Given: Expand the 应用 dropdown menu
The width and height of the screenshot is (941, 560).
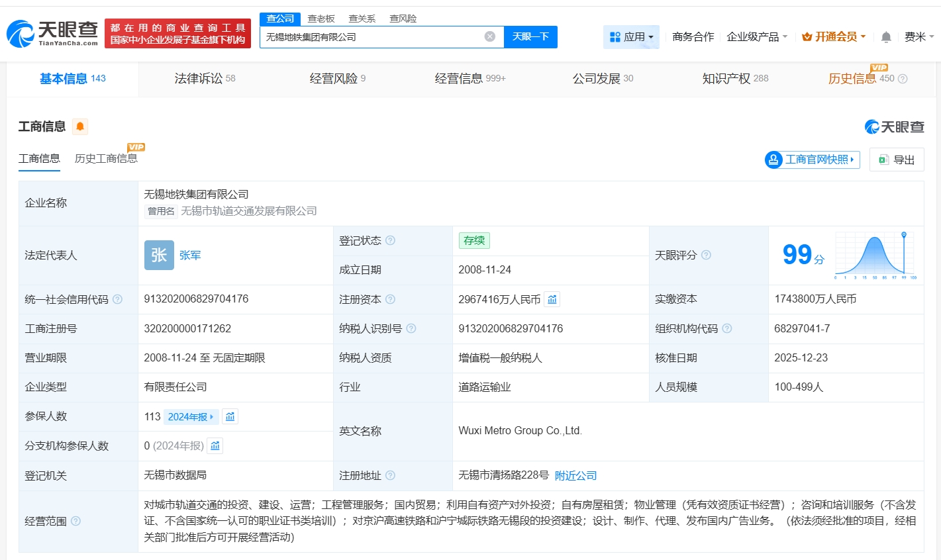Looking at the screenshot, I should [631, 37].
